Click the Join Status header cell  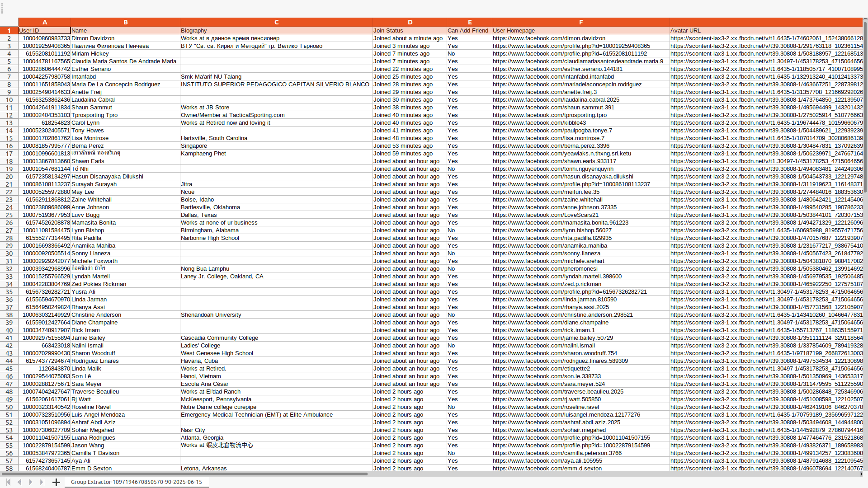(409, 31)
